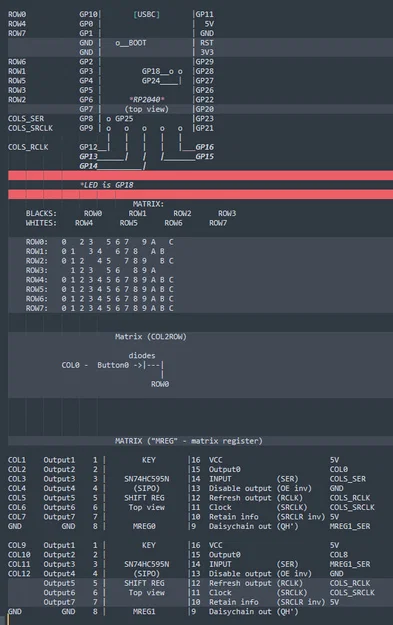This screenshot has width=393, height=625.
Task: Select the 'Button0' text in the diode diagram
Action: (113, 366)
